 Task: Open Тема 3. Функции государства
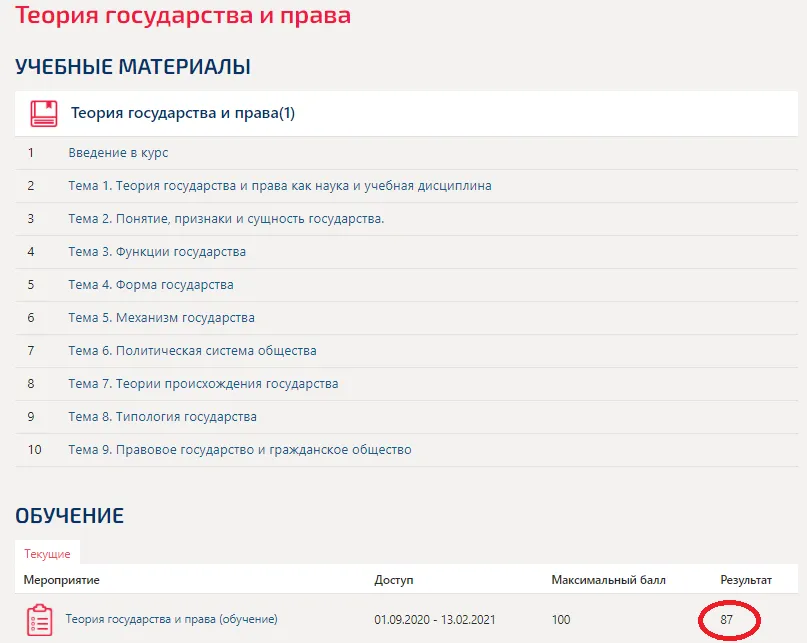[157, 252]
